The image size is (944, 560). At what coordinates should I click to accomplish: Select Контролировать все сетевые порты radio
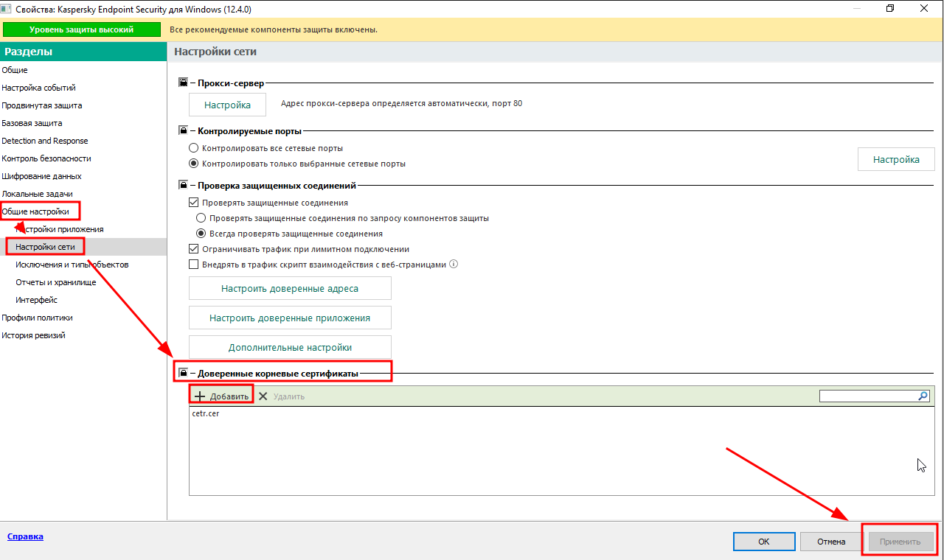pos(194,148)
